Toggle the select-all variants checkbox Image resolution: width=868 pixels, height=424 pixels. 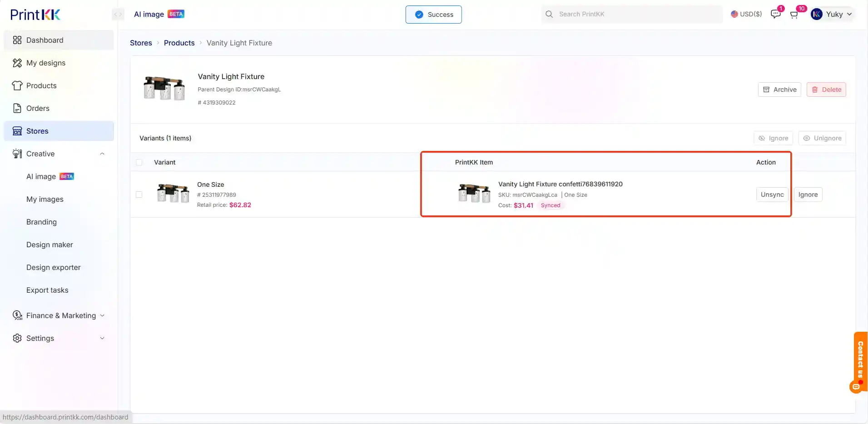coord(139,162)
